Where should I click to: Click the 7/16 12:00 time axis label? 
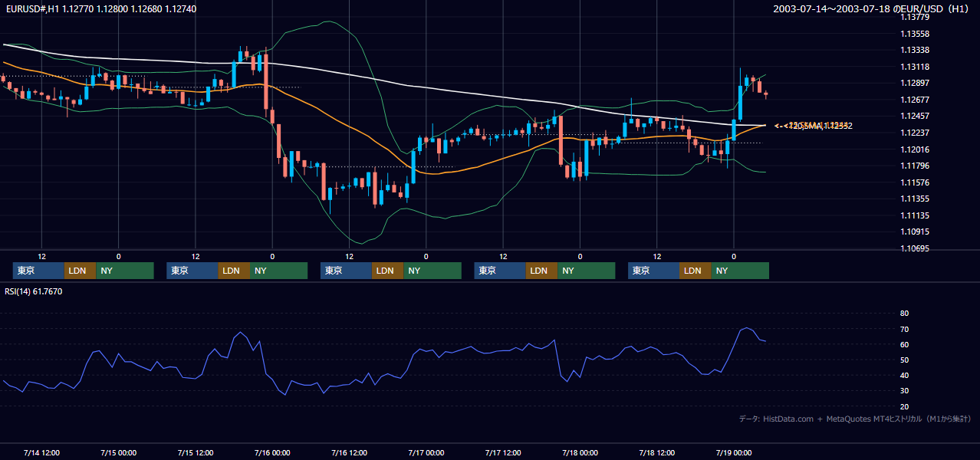pos(349,452)
